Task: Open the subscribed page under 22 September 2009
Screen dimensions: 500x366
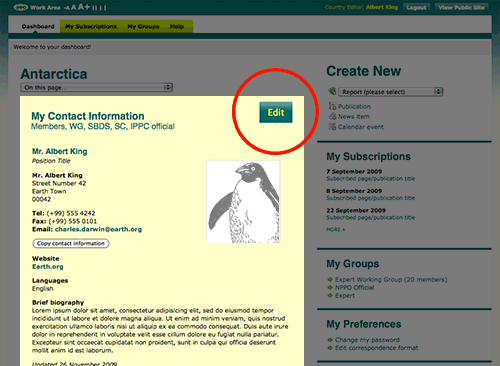Action: click(371, 217)
